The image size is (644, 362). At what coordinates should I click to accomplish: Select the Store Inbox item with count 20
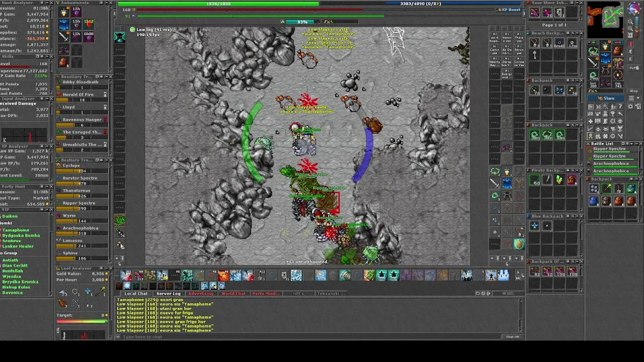547,13
